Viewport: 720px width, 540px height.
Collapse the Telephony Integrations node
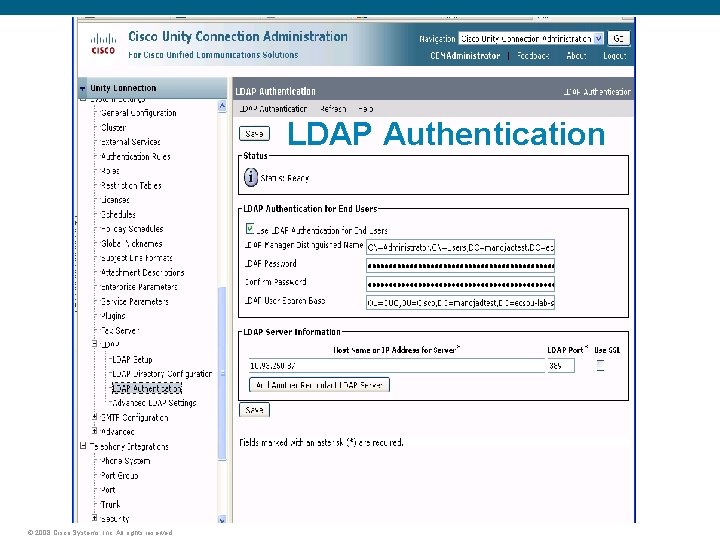click(x=83, y=446)
